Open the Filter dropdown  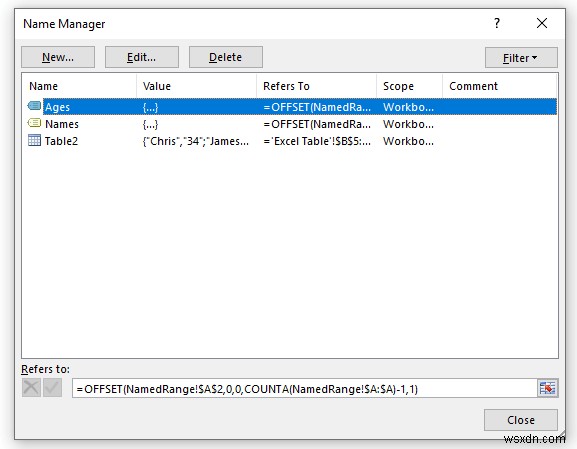tap(521, 58)
